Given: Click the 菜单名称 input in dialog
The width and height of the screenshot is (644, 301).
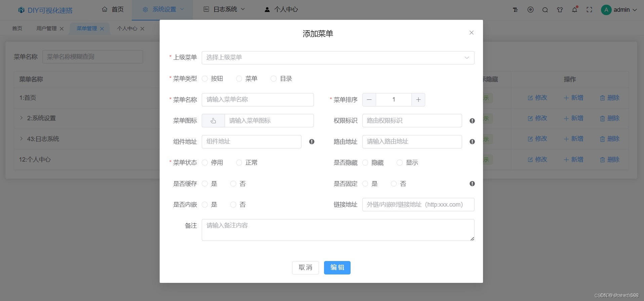Looking at the screenshot, I should click(258, 100).
